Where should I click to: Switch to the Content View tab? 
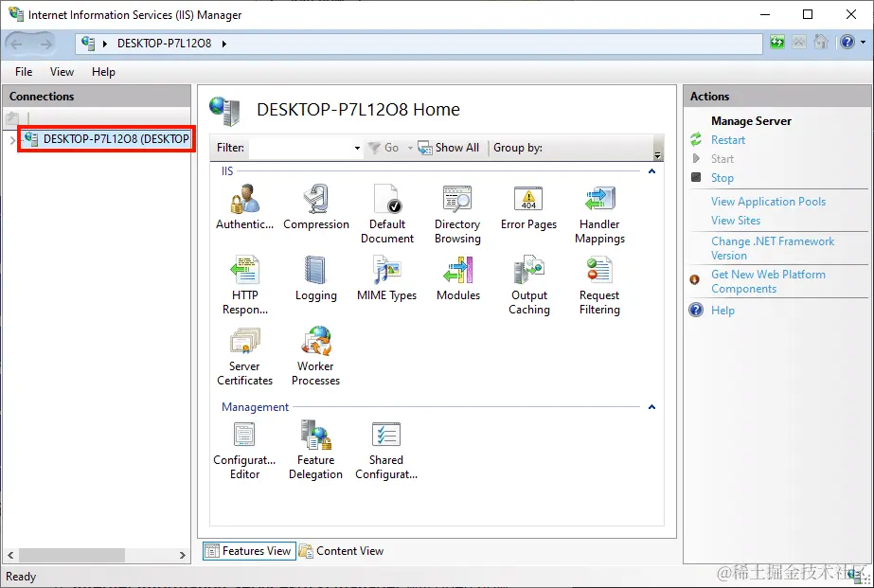(341, 551)
